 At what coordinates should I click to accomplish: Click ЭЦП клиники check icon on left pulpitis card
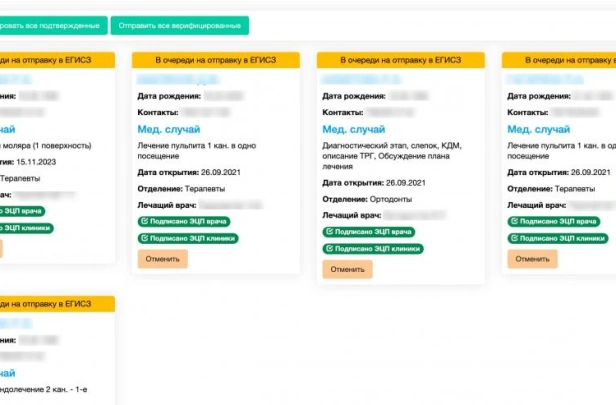pos(144,238)
